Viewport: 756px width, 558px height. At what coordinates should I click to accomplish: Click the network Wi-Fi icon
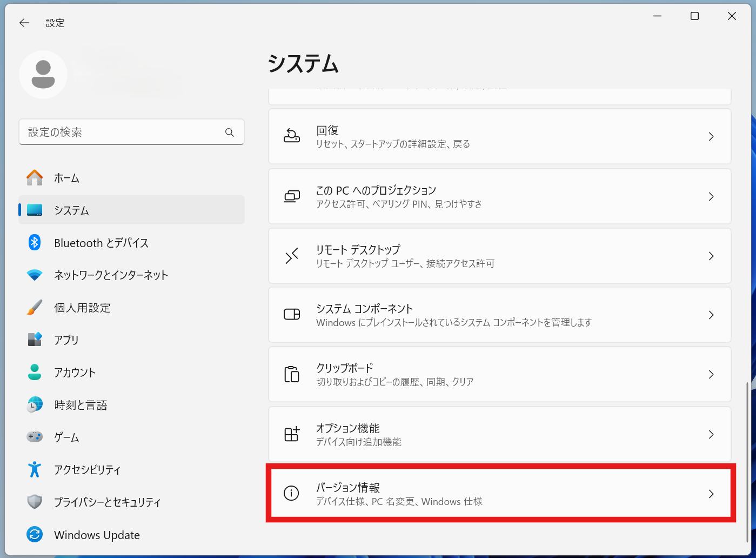pyautogui.click(x=35, y=275)
